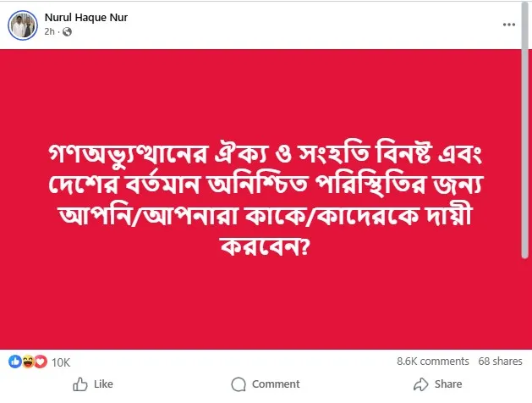Image resolution: width=532 pixels, height=403 pixels.
Task: Open the three-dot post options menu
Action: [x=508, y=25]
